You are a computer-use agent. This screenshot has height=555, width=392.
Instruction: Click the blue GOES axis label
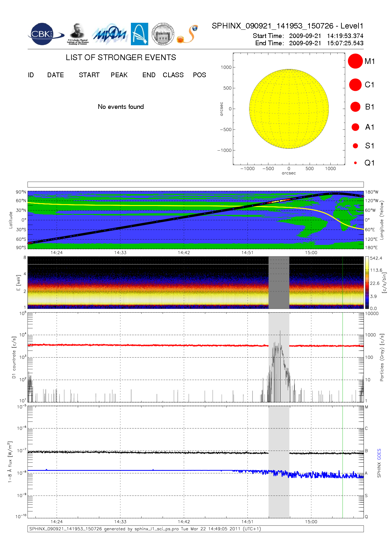(379, 454)
